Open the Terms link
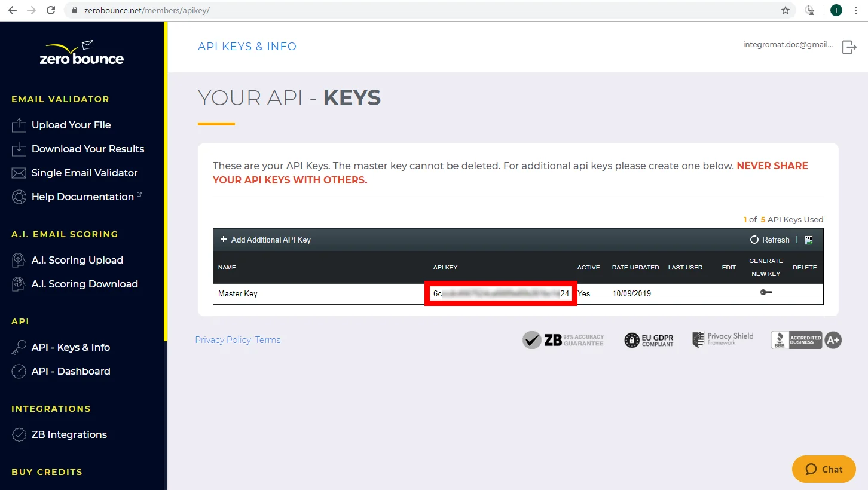This screenshot has height=490, width=868. pyautogui.click(x=268, y=340)
